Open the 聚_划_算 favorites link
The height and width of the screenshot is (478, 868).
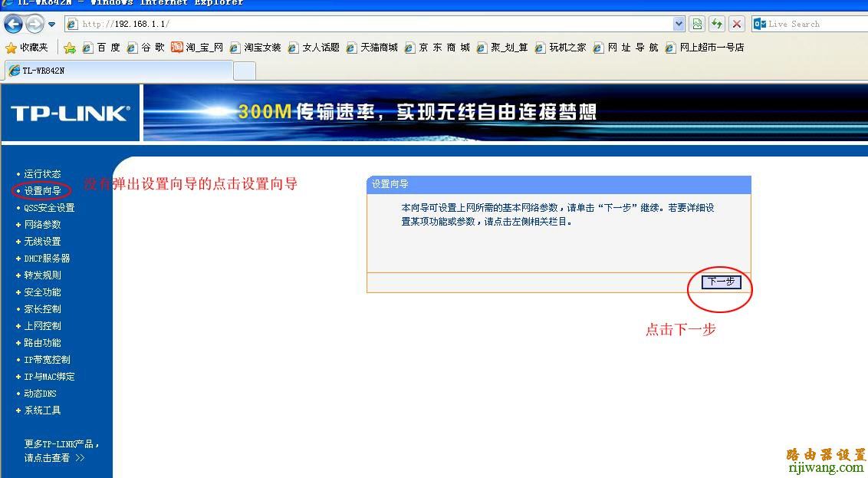502,48
